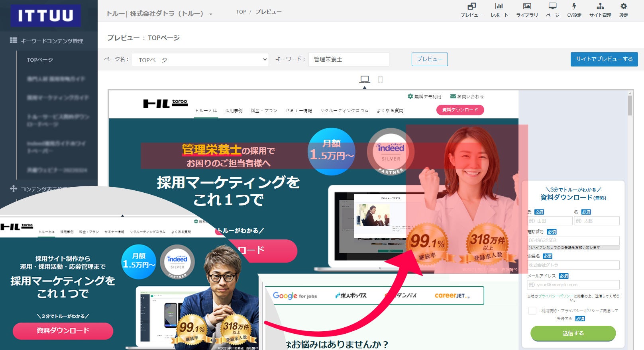Click the envelope icon beside お問い合わせ
Viewport: 644px width, 350px height.
[453, 96]
